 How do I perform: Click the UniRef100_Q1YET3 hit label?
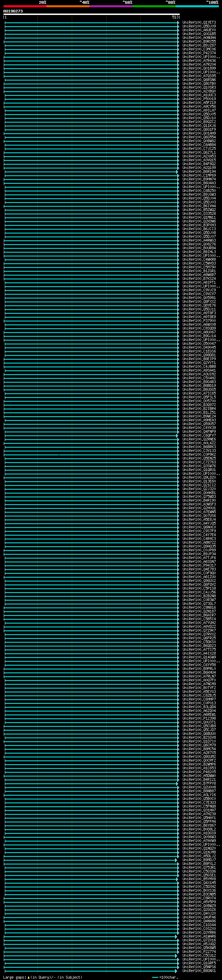[199, 23]
